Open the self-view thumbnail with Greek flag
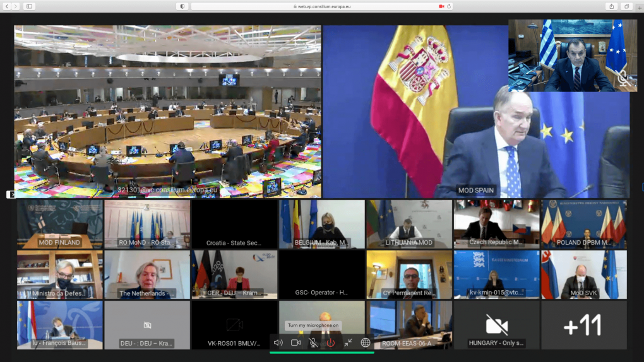Screen dimensions: 644x362 point(572,55)
